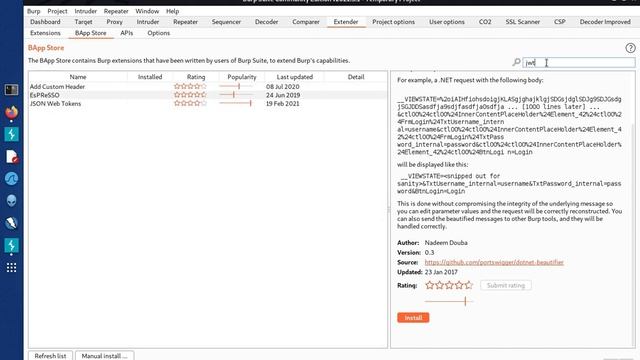Open the Help menu
The width and height of the screenshot is (640, 360).
172,11
